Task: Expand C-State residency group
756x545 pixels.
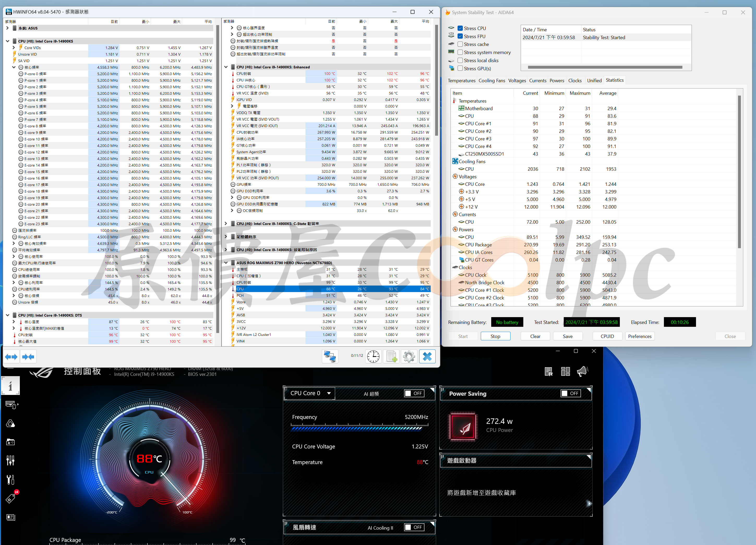Action: pyautogui.click(x=226, y=224)
